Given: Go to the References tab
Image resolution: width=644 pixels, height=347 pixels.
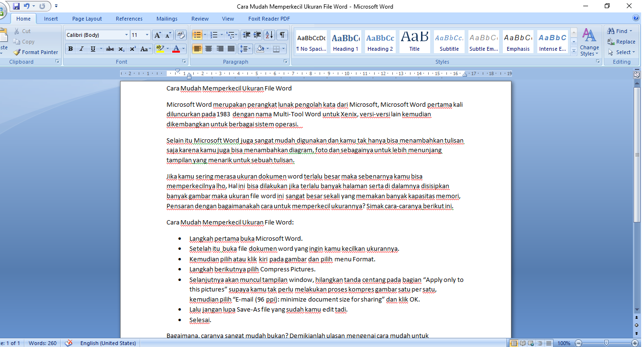Looking at the screenshot, I should pos(129,19).
